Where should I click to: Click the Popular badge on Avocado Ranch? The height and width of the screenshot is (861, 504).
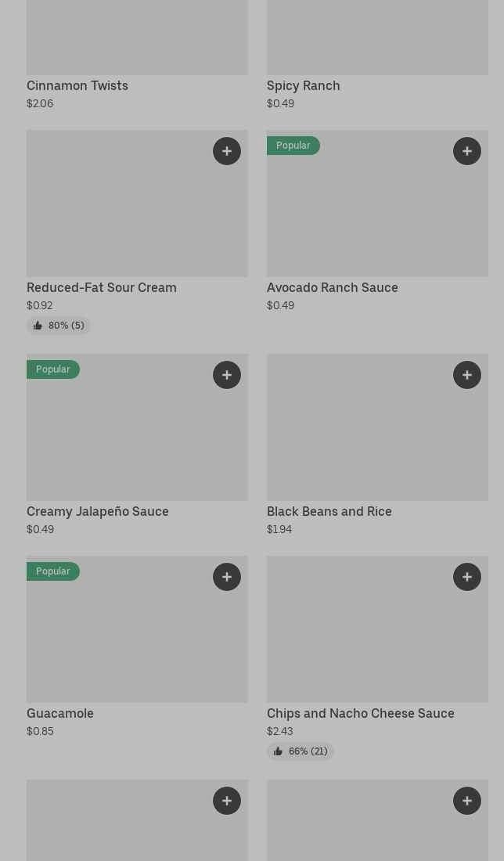click(x=293, y=146)
